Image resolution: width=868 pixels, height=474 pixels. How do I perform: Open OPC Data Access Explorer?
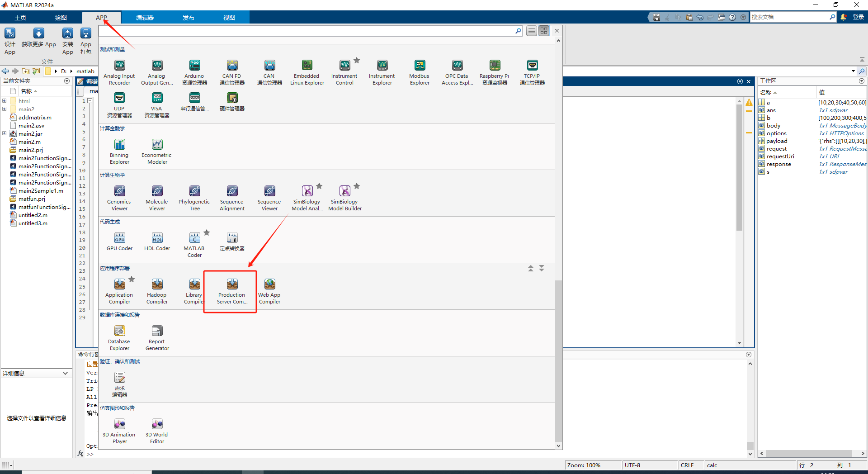(x=457, y=72)
